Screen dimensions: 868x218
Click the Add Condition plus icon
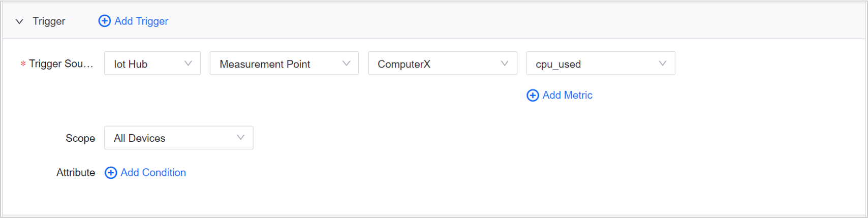pyautogui.click(x=110, y=173)
